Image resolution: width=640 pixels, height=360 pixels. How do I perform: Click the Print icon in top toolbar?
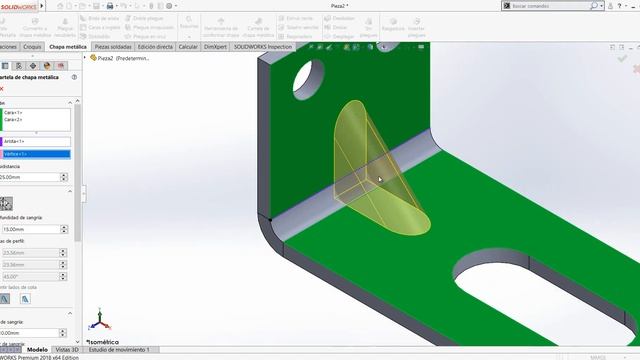pos(110,6)
